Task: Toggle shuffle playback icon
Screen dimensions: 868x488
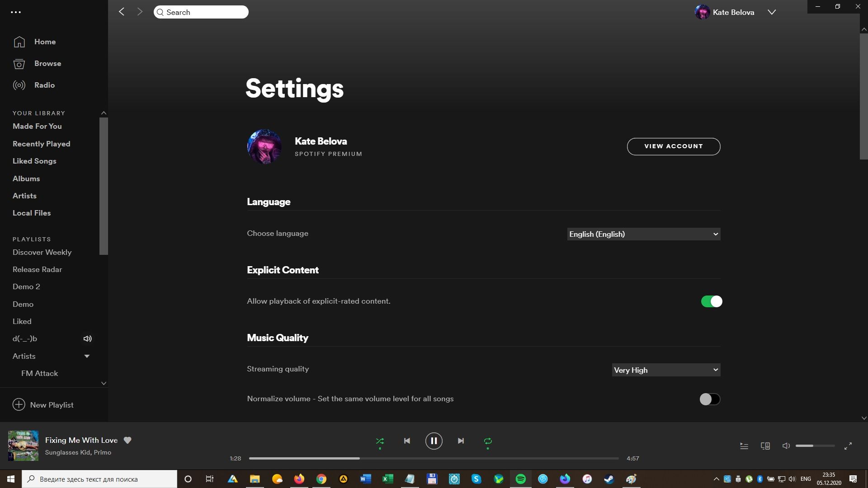Action: (x=380, y=441)
